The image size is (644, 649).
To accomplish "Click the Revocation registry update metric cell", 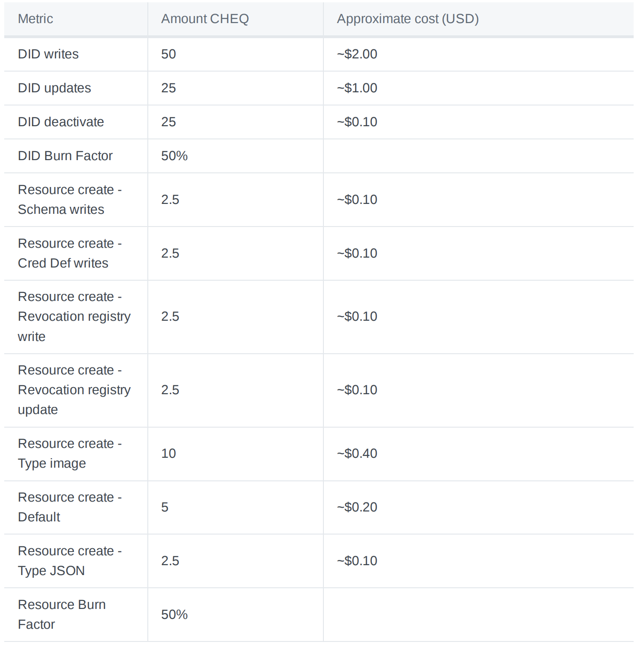I will 74,390.
